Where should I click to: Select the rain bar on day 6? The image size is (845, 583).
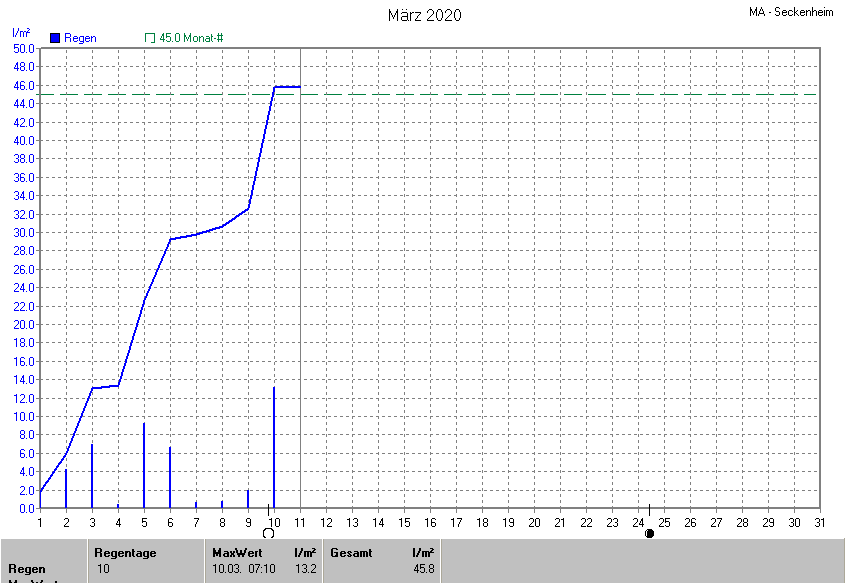pyautogui.click(x=170, y=478)
